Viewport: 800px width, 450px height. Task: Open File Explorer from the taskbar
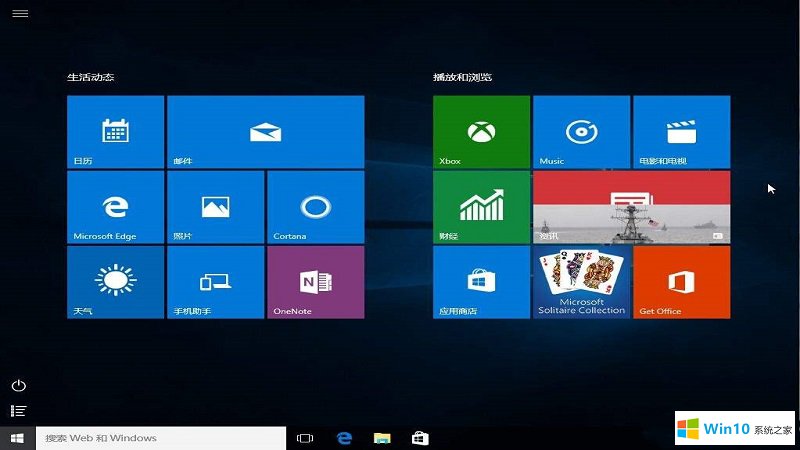click(x=382, y=438)
